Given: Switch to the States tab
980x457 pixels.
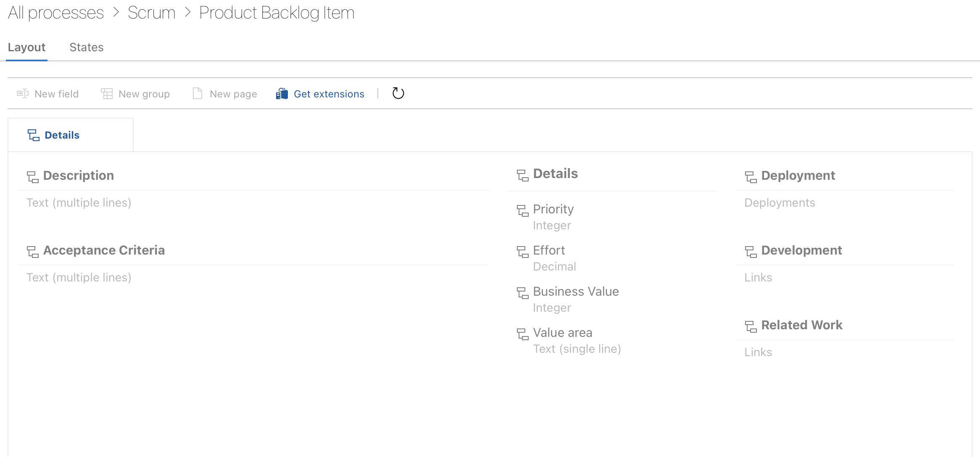Looking at the screenshot, I should coord(87,47).
